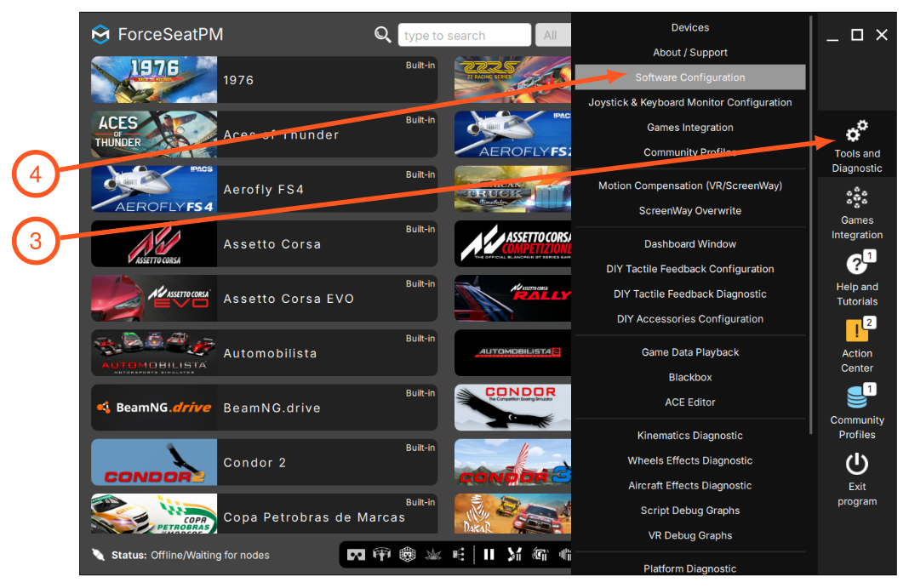Open Blackbox from the menu

690,377
